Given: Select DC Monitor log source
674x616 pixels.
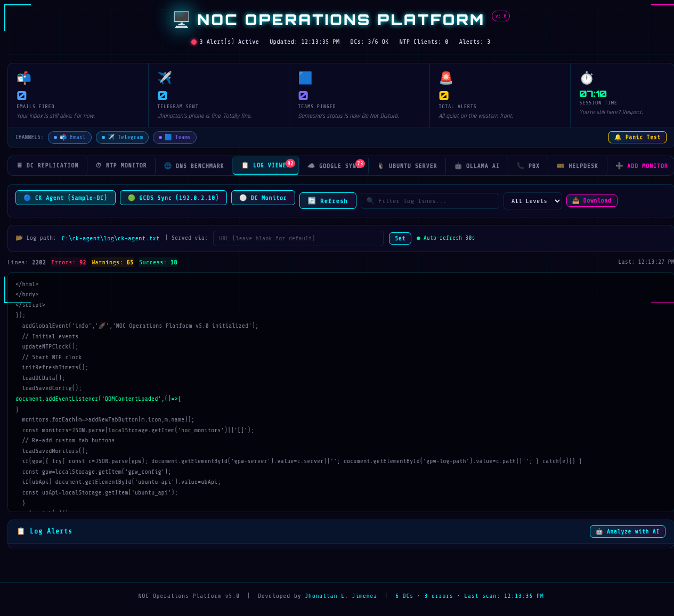Looking at the screenshot, I should click(x=263, y=198).
